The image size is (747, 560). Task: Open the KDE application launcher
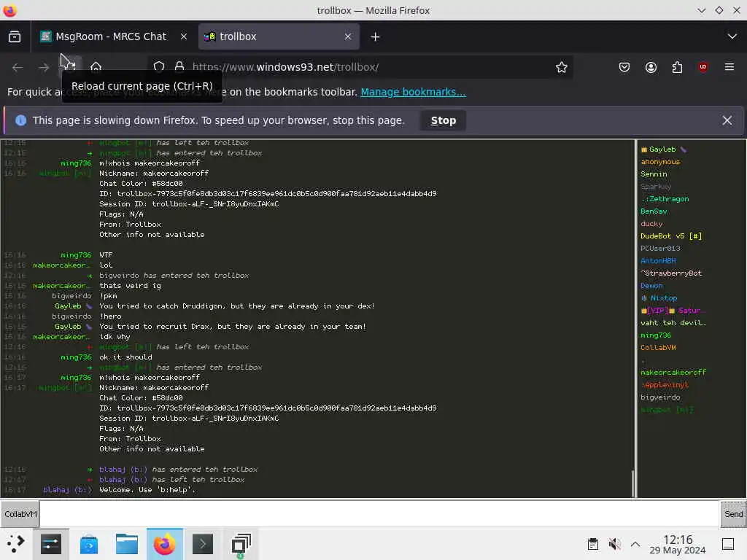point(16,544)
